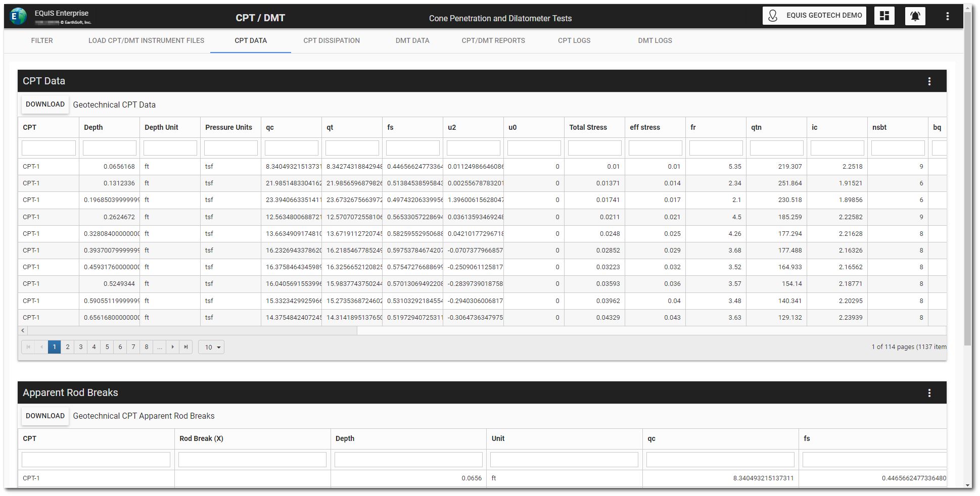
Task: Select page 5 in the pager
Action: pos(107,347)
